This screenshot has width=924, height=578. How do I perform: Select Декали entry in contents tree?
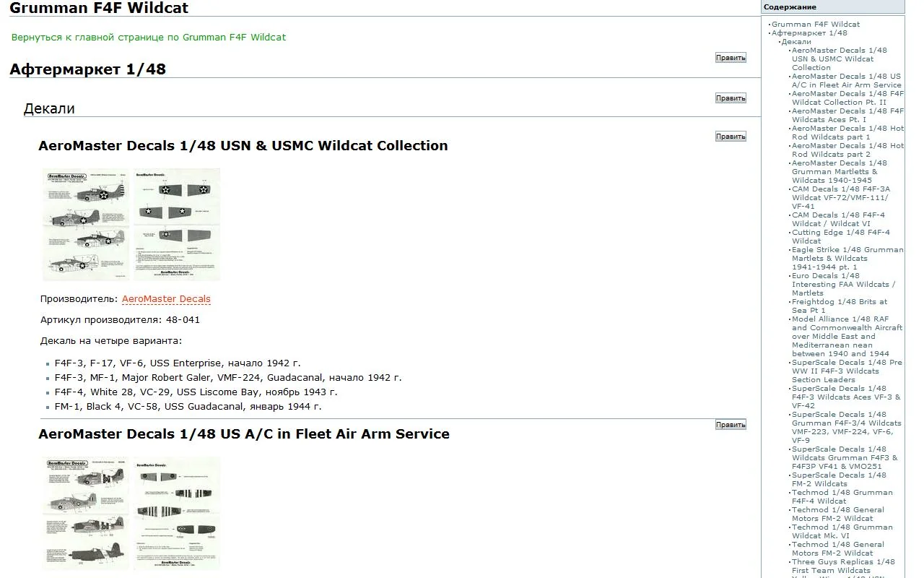pos(796,42)
